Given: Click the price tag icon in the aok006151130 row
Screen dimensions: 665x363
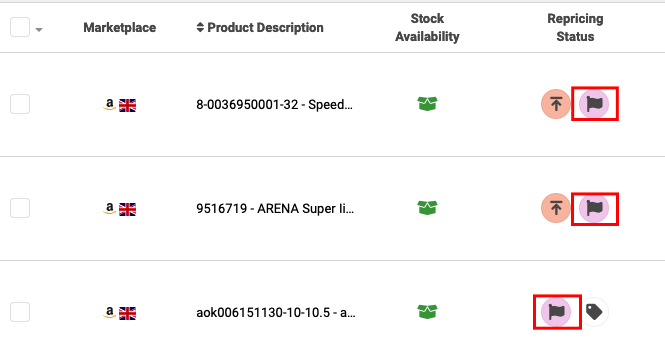Looking at the screenshot, I should coord(594,312).
